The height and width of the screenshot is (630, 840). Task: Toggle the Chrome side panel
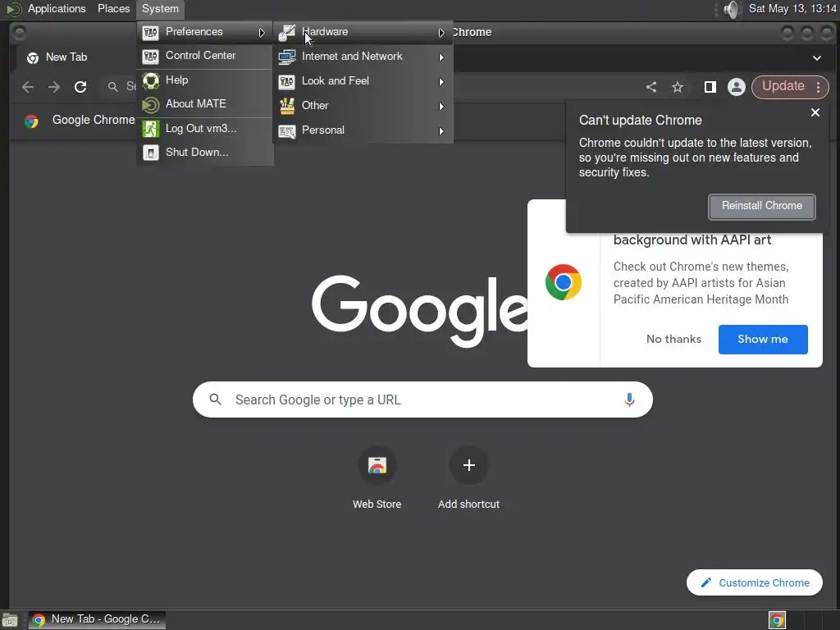710,87
